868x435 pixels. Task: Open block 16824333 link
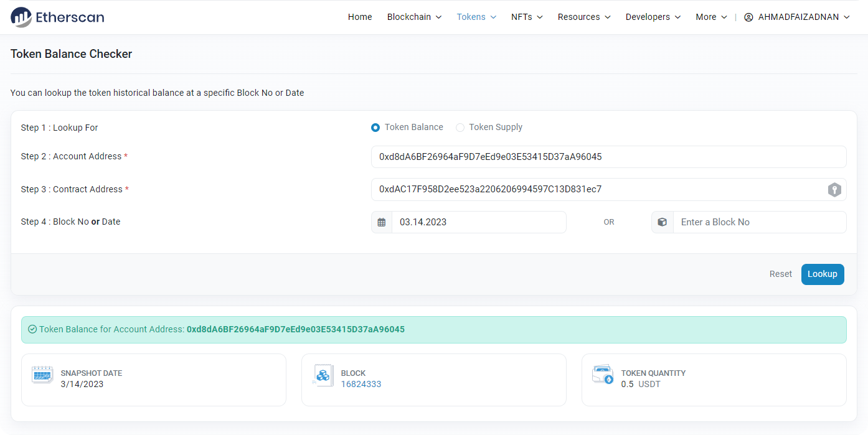(361, 385)
